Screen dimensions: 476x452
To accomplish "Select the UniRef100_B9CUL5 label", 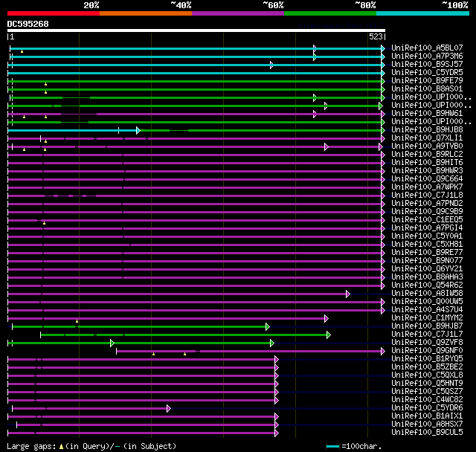I will click(x=427, y=433).
